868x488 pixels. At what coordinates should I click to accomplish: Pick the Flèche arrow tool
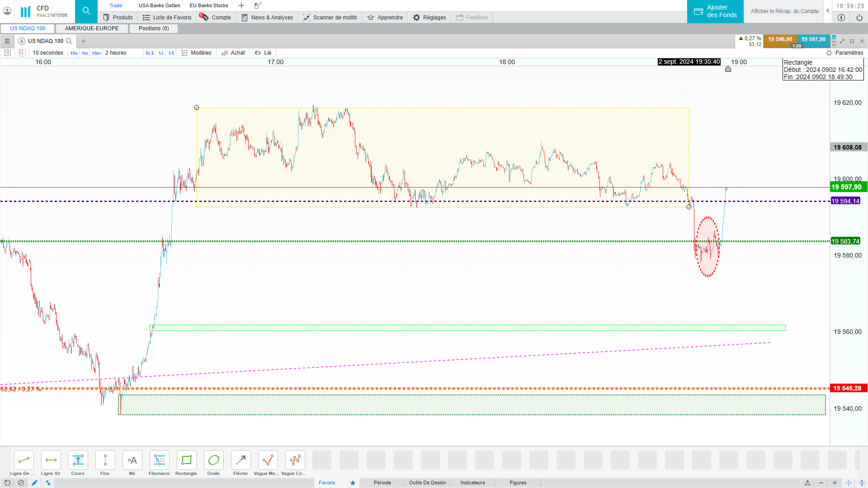pyautogui.click(x=241, y=460)
